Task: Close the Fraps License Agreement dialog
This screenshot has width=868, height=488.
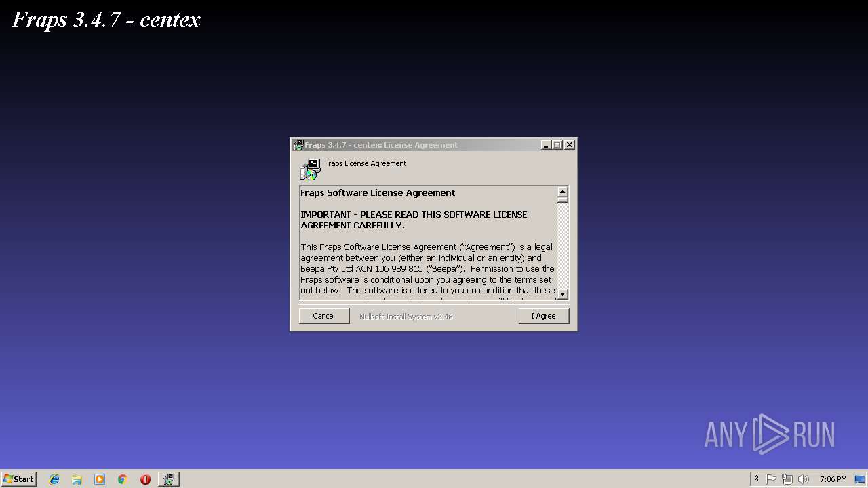Action: [570, 145]
